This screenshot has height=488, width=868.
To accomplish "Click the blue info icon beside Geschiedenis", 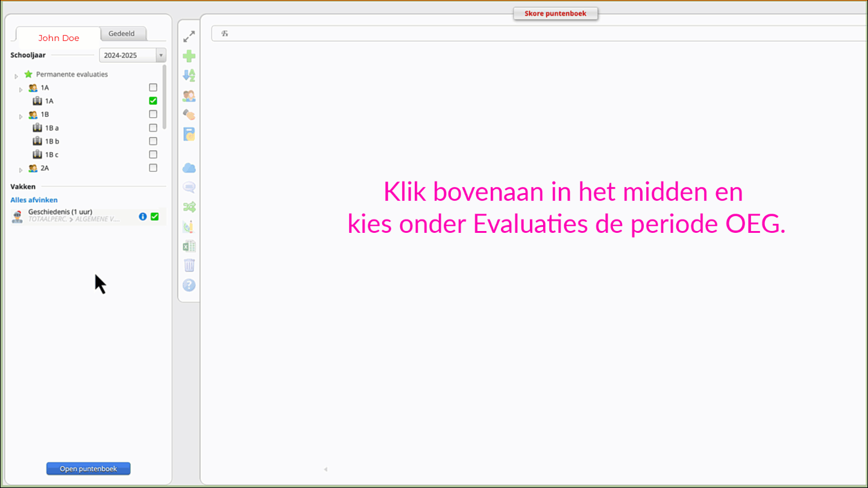I will pyautogui.click(x=143, y=217).
